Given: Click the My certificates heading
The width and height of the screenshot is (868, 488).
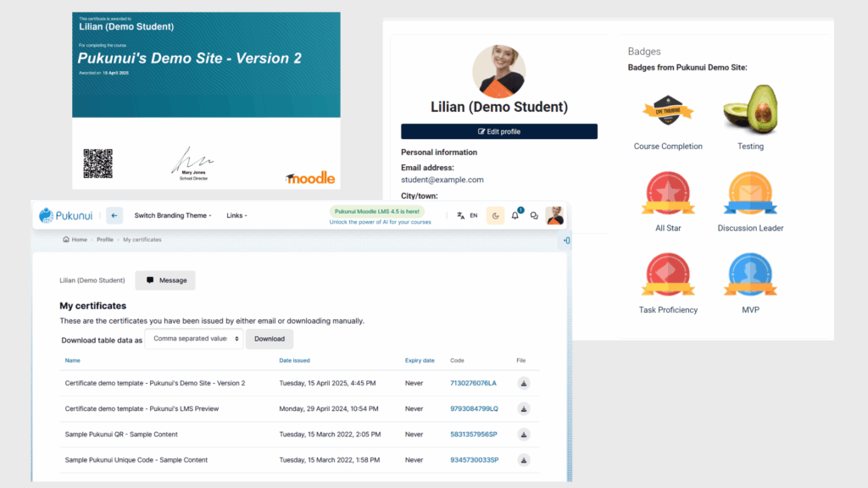Looking at the screenshot, I should point(93,305).
